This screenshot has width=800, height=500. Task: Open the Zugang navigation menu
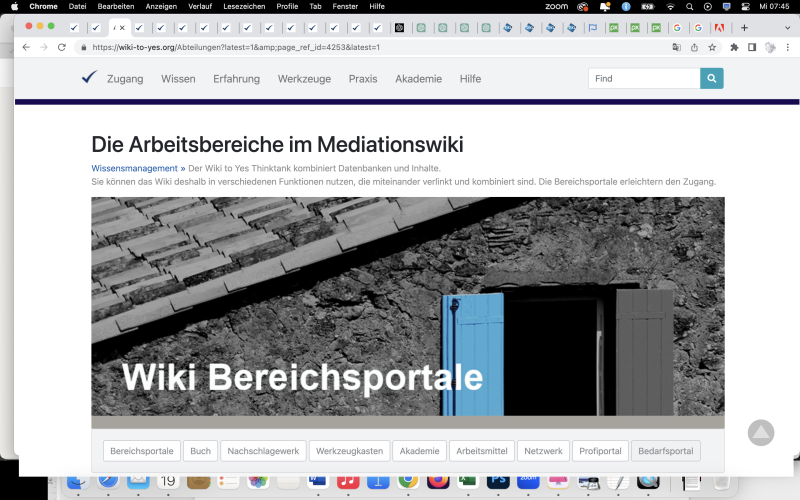[x=125, y=79]
